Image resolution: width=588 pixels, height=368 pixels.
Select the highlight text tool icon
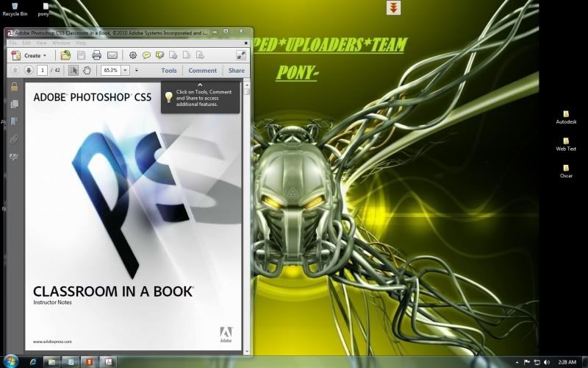(x=159, y=55)
